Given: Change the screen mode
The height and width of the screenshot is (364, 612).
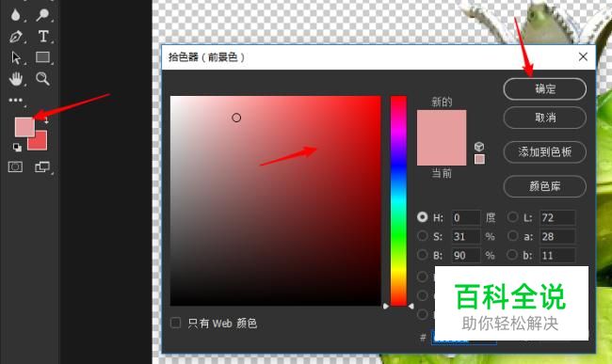Looking at the screenshot, I should coord(42,166).
